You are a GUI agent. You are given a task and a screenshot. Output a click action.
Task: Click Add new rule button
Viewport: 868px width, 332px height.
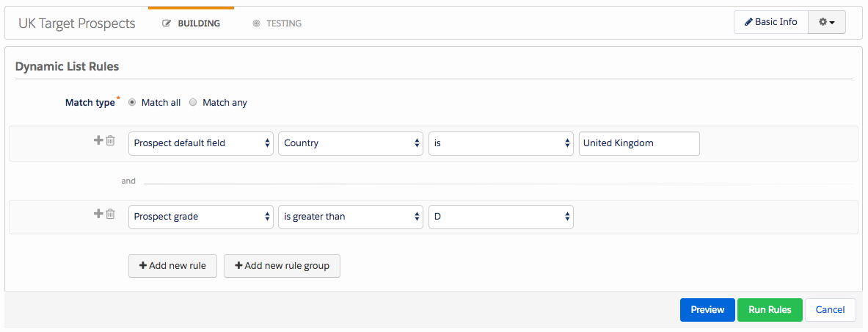172,265
